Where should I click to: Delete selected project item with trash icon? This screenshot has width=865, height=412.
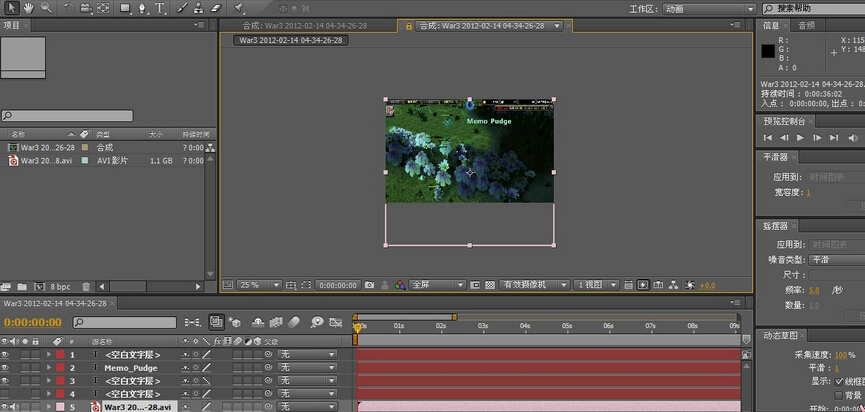[x=86, y=286]
